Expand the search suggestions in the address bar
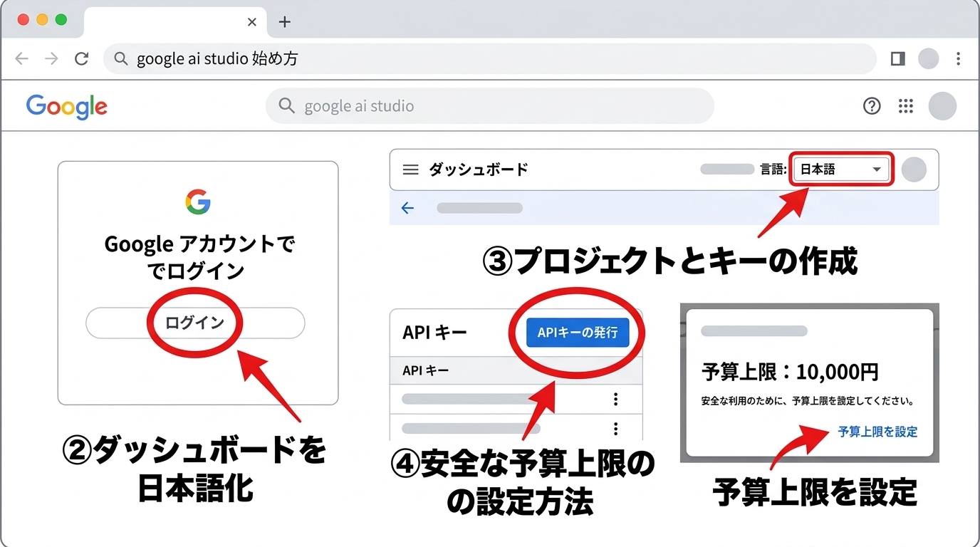The width and height of the screenshot is (980, 547). 490,58
